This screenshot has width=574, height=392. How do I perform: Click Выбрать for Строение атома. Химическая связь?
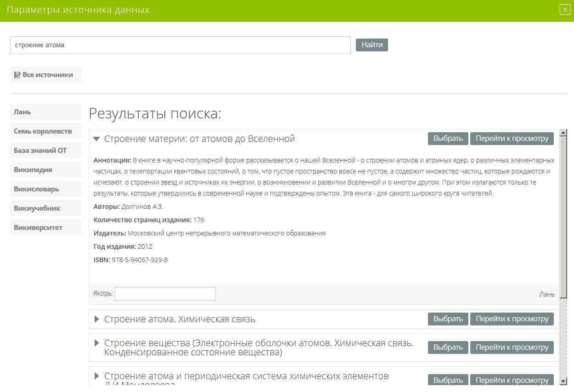pos(448,319)
